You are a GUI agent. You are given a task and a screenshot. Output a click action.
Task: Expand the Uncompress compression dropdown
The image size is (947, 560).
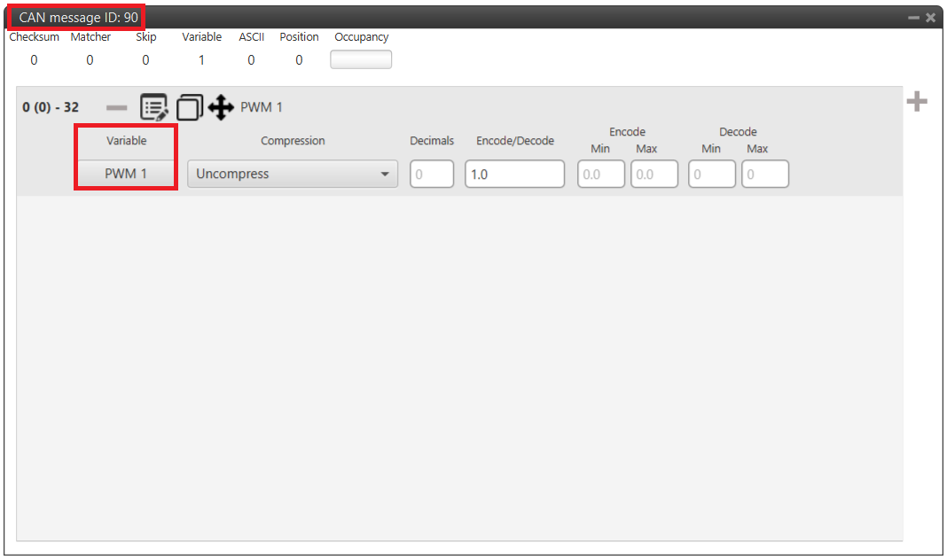(292, 174)
